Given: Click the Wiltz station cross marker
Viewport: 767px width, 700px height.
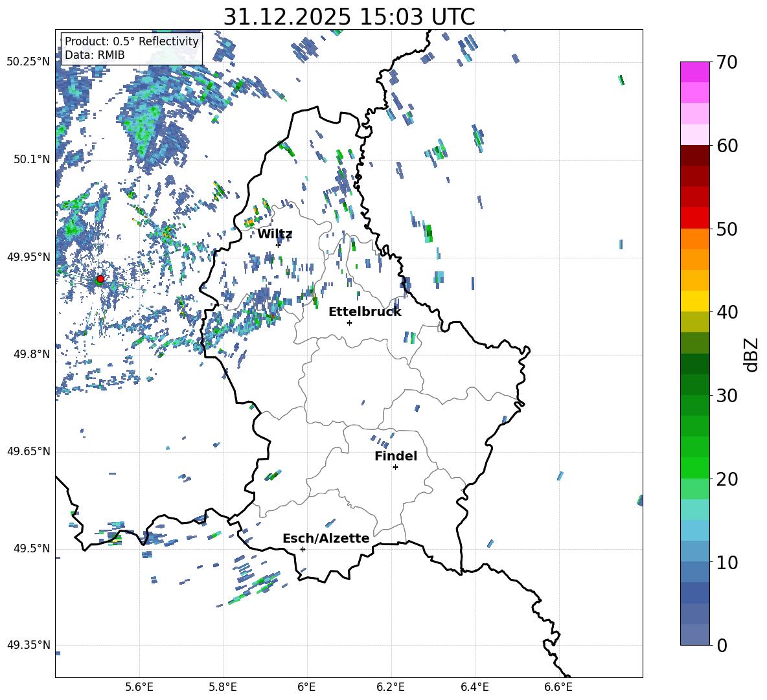Looking at the screenshot, I should pos(279,244).
